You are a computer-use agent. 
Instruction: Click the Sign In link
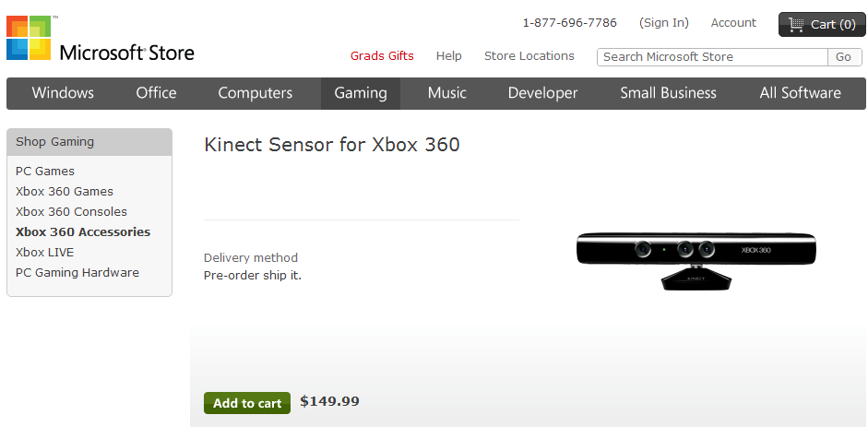(664, 23)
